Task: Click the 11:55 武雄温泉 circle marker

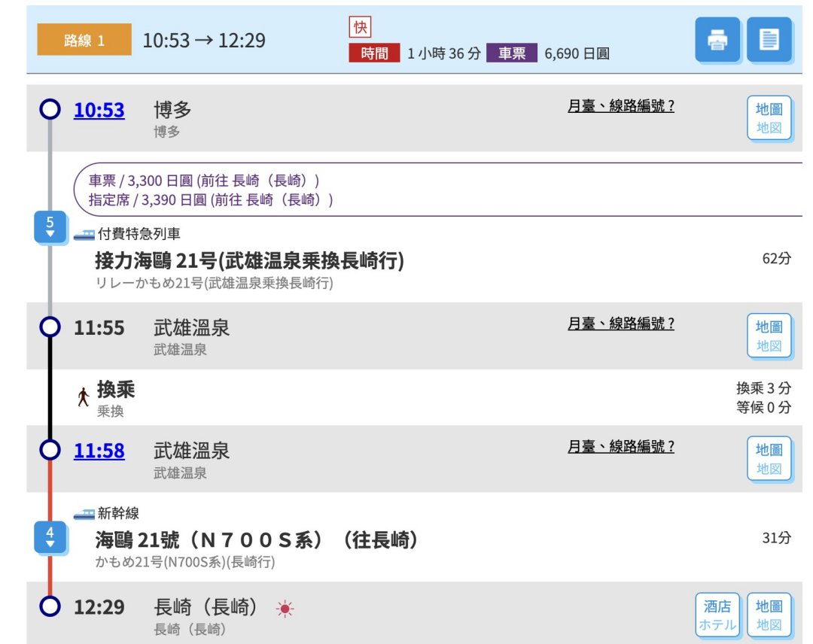Action: (50, 327)
